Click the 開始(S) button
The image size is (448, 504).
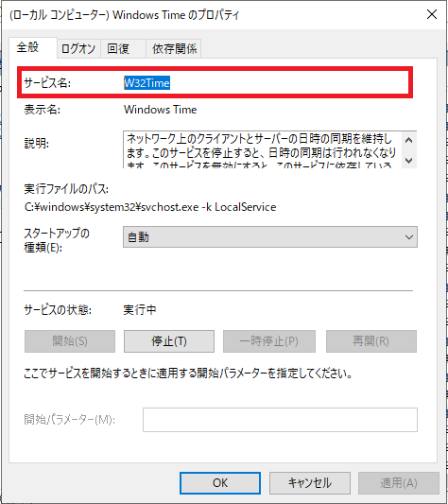[x=70, y=341]
